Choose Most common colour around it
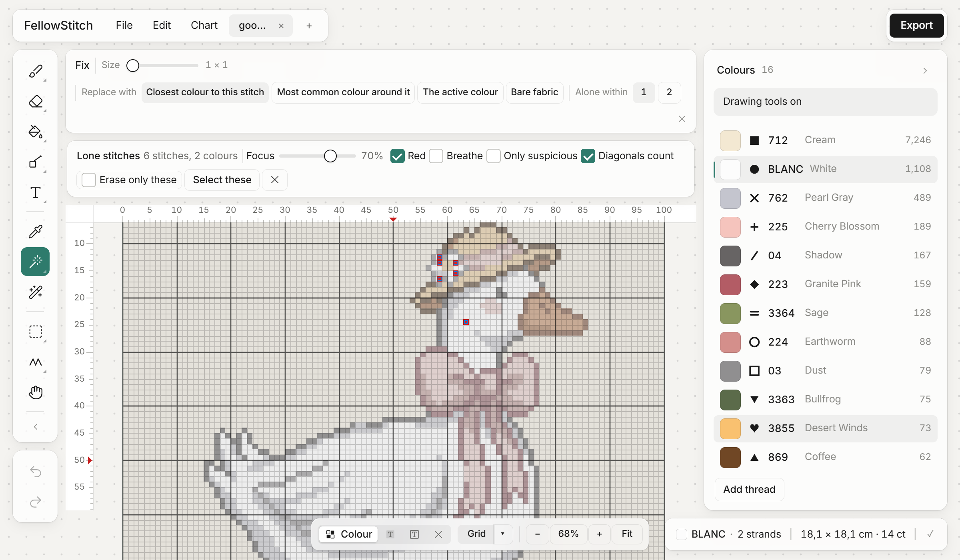Viewport: 960px width, 560px height. 343,92
